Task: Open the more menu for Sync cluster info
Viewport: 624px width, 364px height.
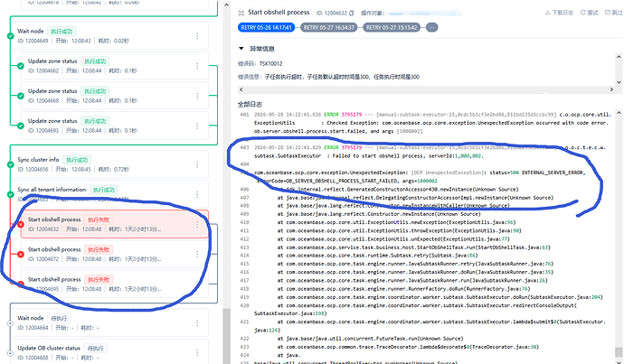Action: (x=197, y=164)
